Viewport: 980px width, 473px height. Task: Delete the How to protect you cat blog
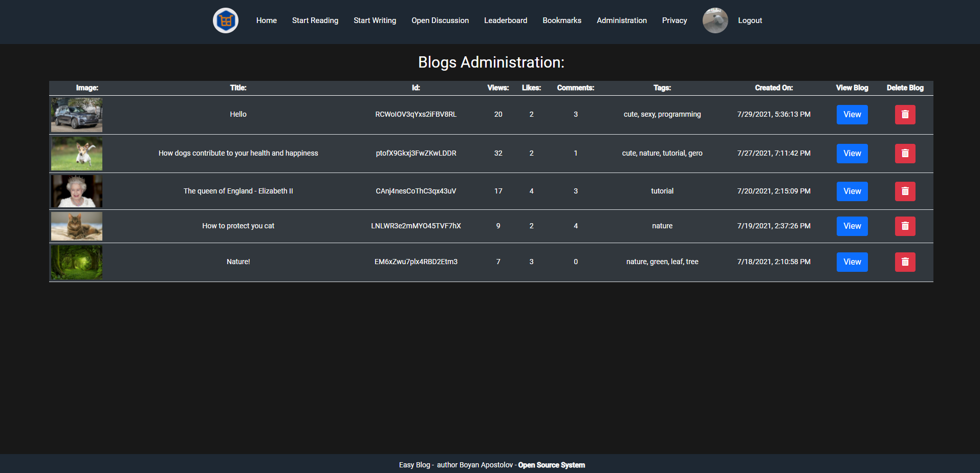pos(905,226)
